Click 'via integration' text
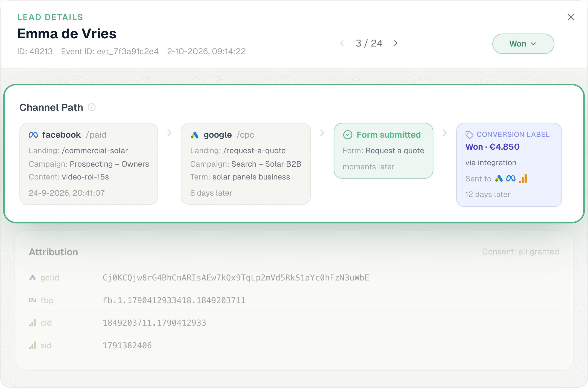The height and width of the screenshot is (388, 588). tap(491, 163)
